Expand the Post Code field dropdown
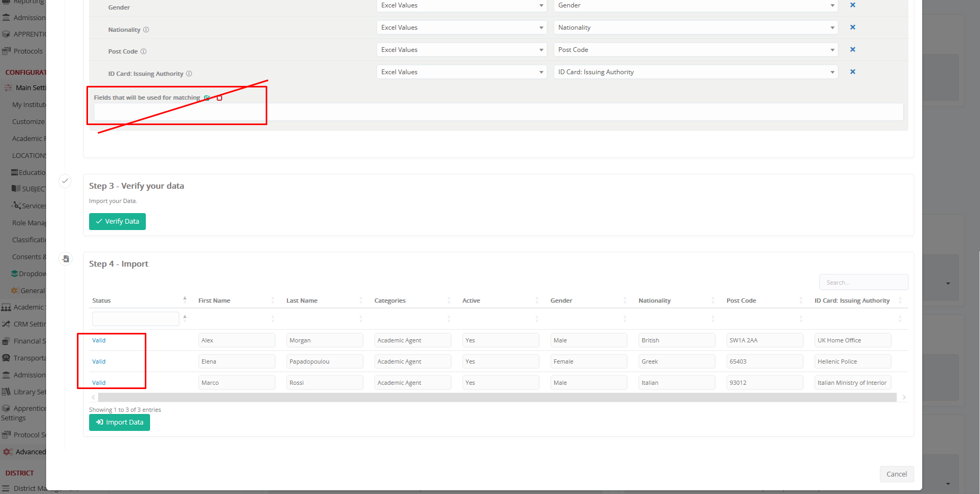980x494 pixels. pyautogui.click(x=695, y=50)
